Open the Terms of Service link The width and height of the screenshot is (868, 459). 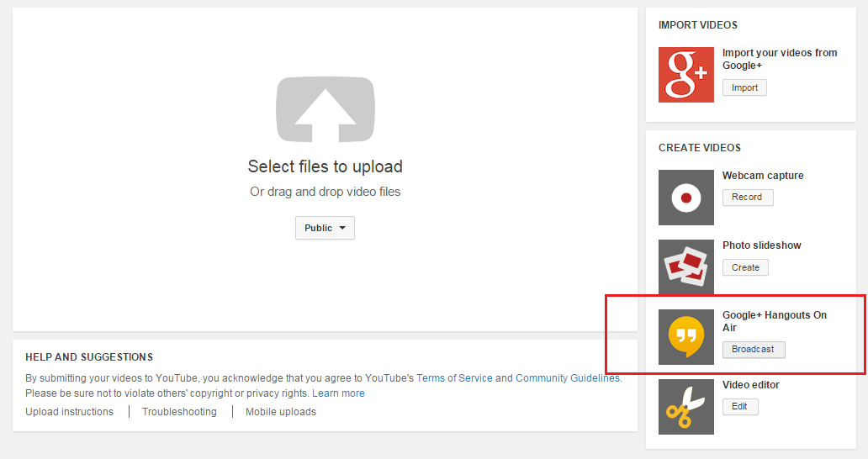coord(454,378)
